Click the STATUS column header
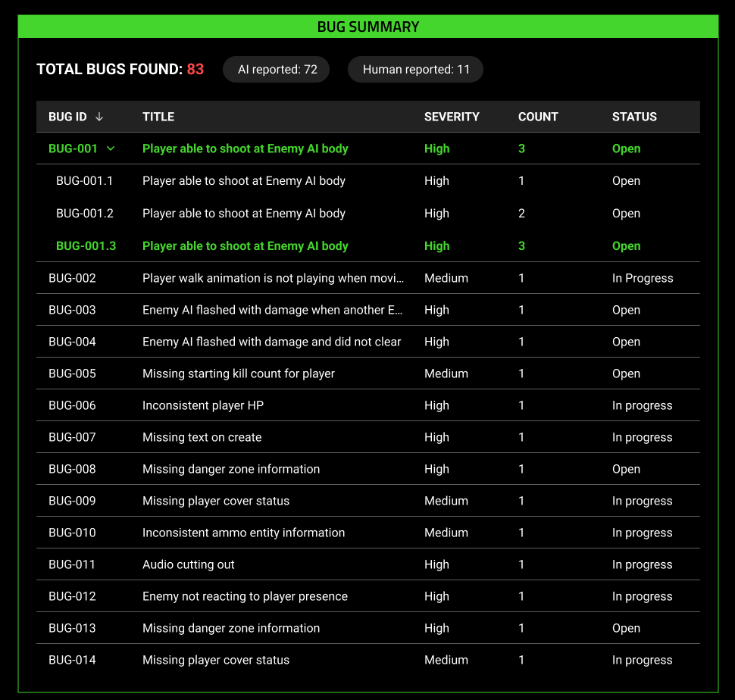Screen dimensions: 735x700 tap(634, 117)
